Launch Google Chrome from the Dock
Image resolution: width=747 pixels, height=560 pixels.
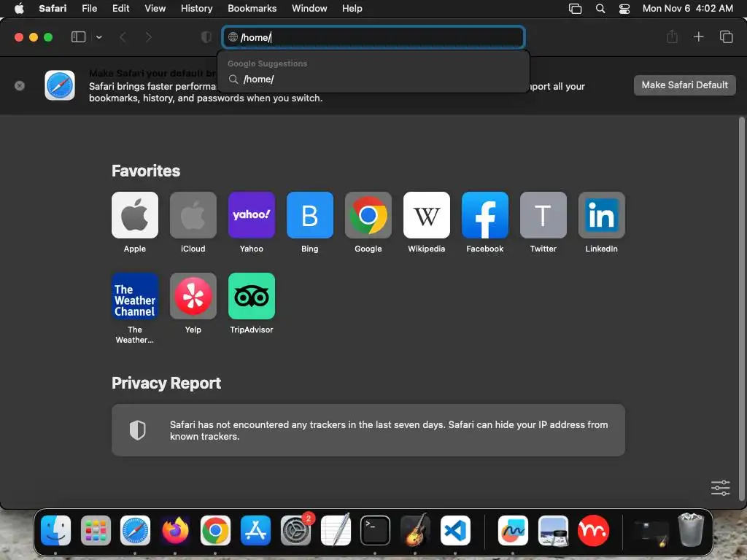click(215, 530)
